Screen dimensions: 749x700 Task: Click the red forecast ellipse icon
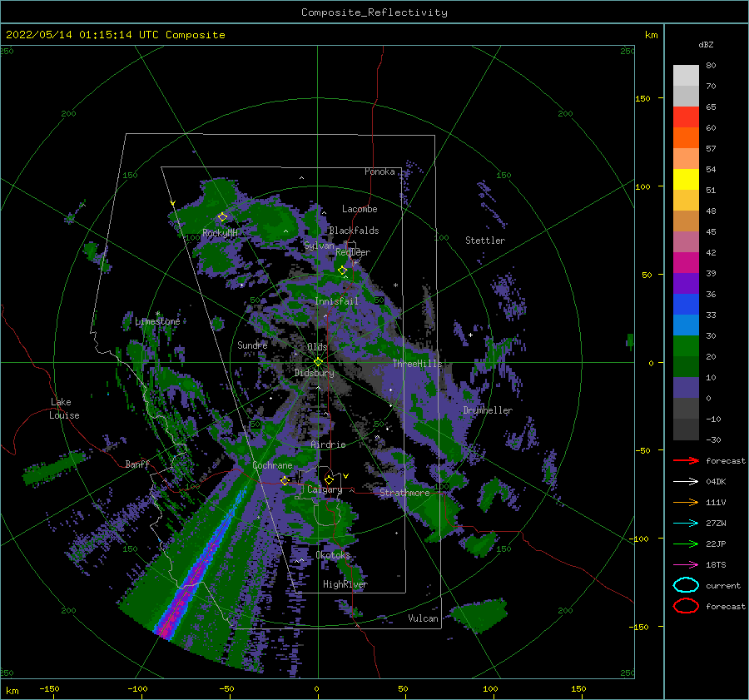click(x=686, y=606)
